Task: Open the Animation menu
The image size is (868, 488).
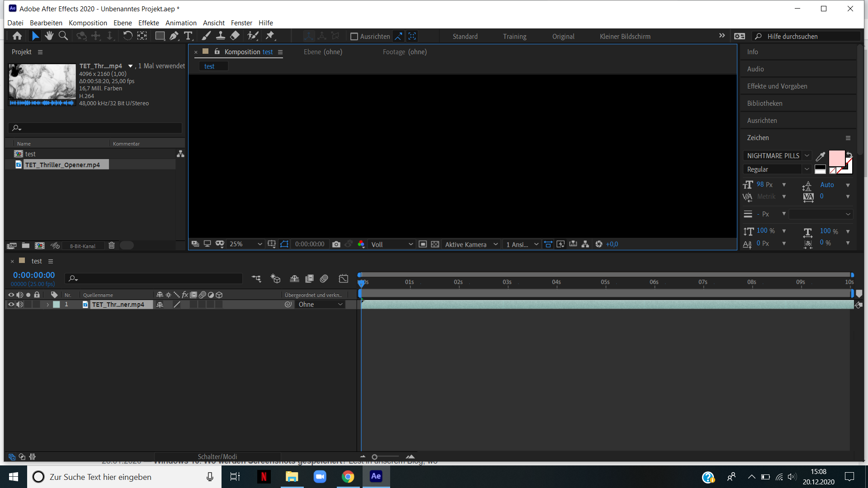Action: click(180, 23)
